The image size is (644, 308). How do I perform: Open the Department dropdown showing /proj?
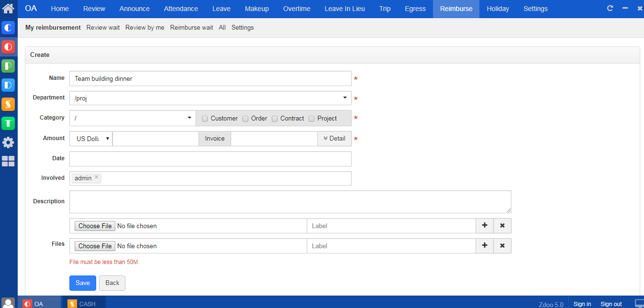(211, 98)
